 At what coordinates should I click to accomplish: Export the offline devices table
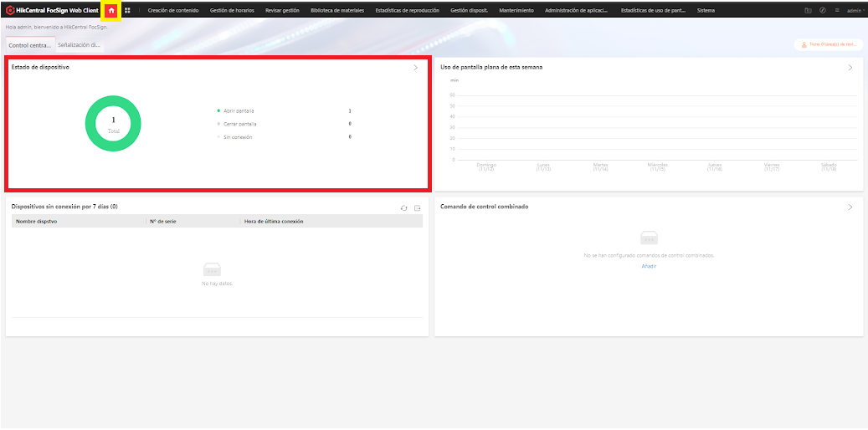pos(418,208)
